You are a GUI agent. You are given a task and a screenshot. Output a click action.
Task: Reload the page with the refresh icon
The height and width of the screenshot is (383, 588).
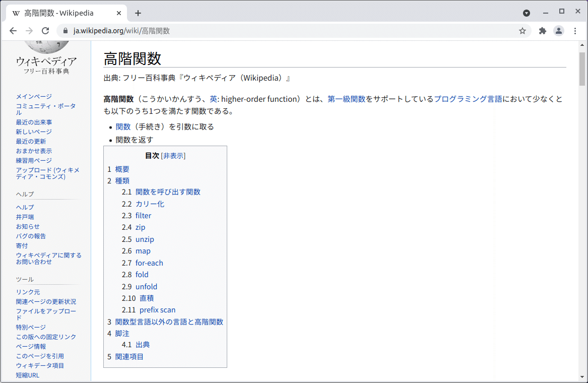coord(45,31)
